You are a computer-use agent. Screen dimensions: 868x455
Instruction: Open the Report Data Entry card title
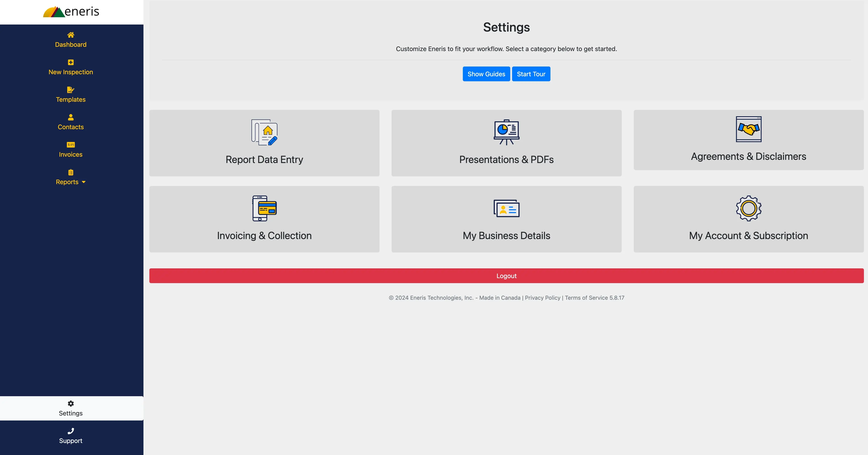coord(264,159)
